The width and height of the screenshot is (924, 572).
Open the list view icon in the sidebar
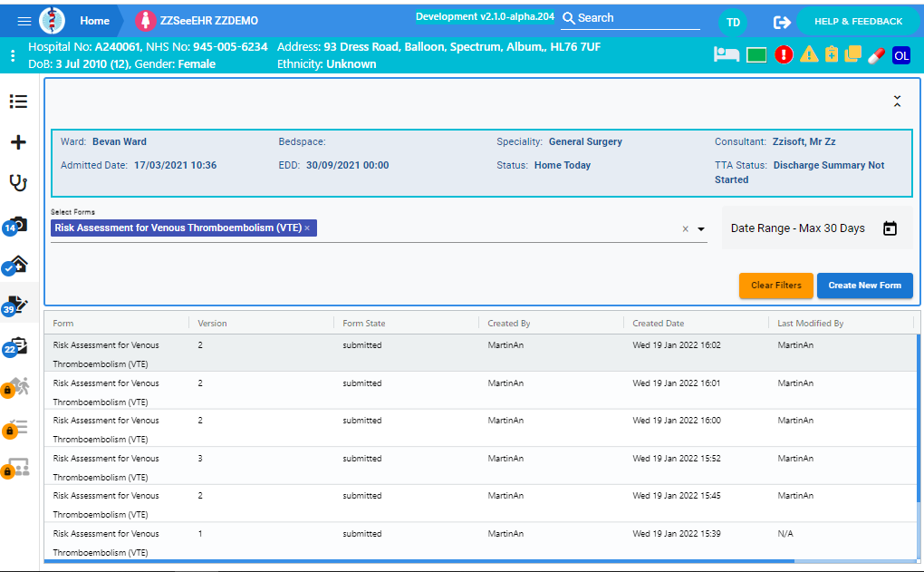tap(18, 102)
